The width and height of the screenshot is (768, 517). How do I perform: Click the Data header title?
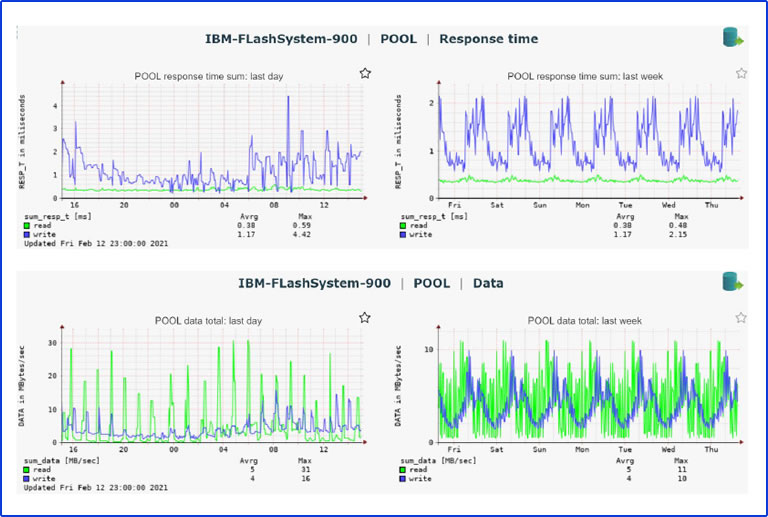pos(488,283)
